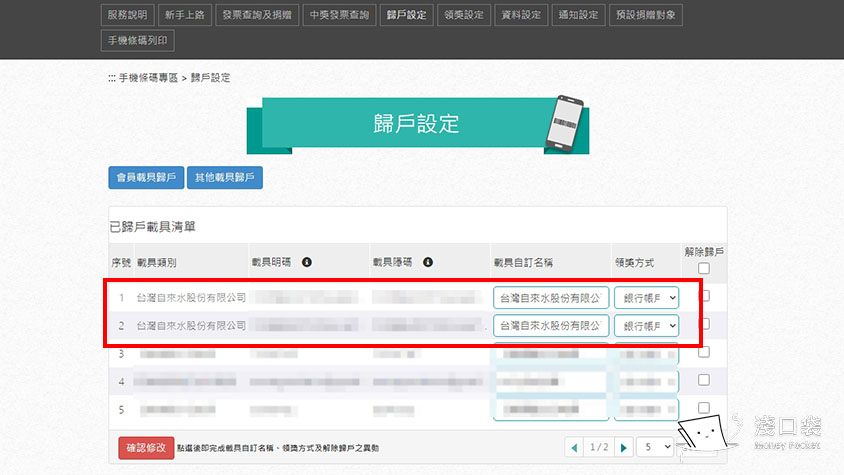This screenshot has height=475, width=844.
Task: Click the 其他載具歸戶 button
Action: tap(224, 178)
